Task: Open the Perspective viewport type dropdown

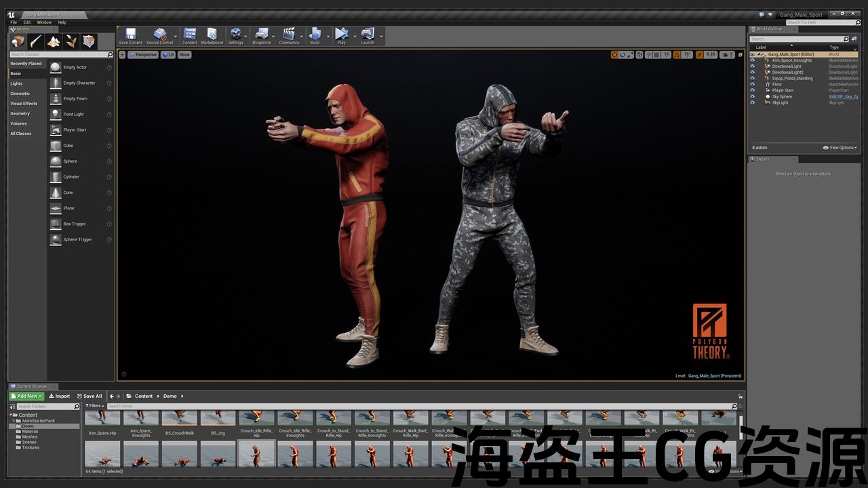Action: [x=142, y=55]
